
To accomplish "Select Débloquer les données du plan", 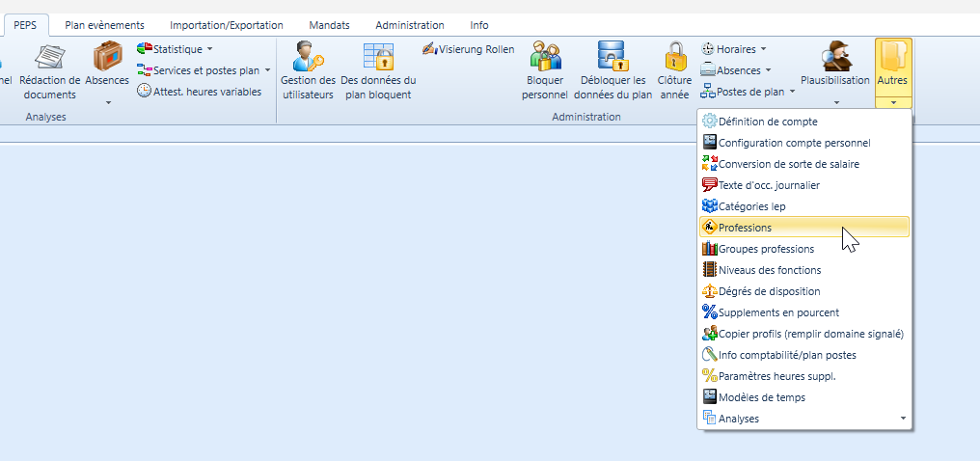I will coord(612,57).
